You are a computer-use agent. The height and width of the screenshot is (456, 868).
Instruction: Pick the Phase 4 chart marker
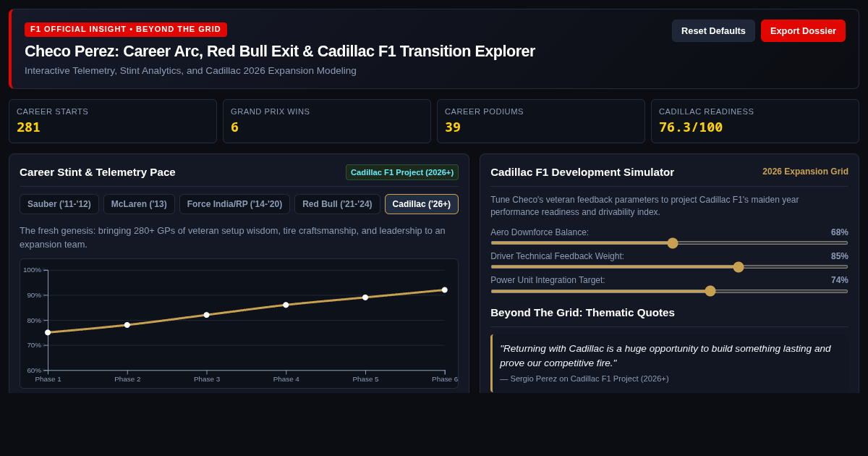coord(286,305)
